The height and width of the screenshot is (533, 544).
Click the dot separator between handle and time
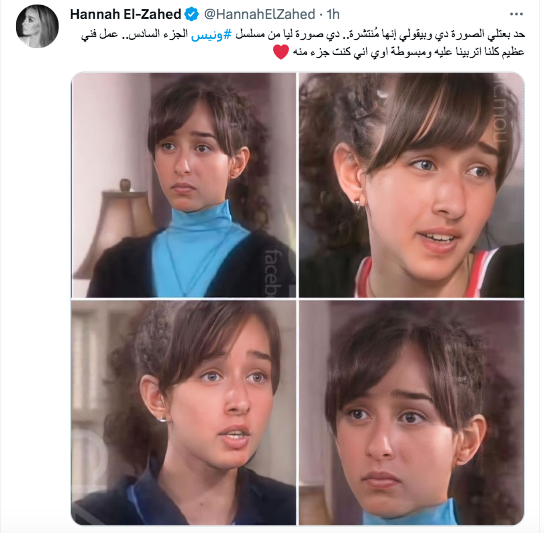[321, 15]
